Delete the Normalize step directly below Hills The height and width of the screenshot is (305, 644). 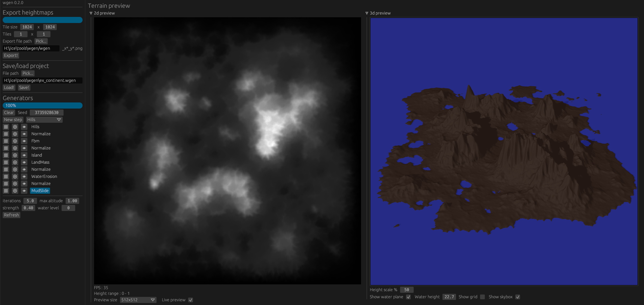click(15, 134)
